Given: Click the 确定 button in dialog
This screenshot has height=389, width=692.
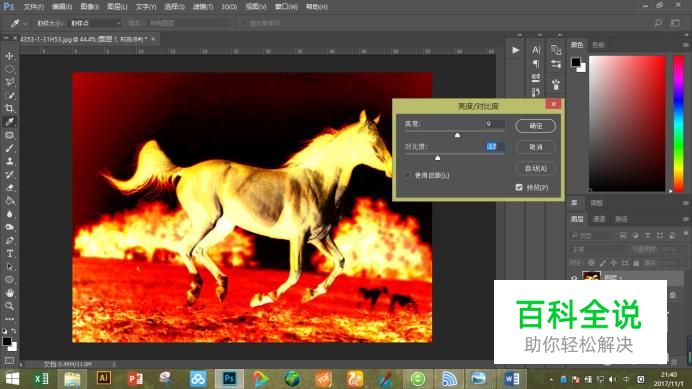Looking at the screenshot, I should [x=535, y=126].
